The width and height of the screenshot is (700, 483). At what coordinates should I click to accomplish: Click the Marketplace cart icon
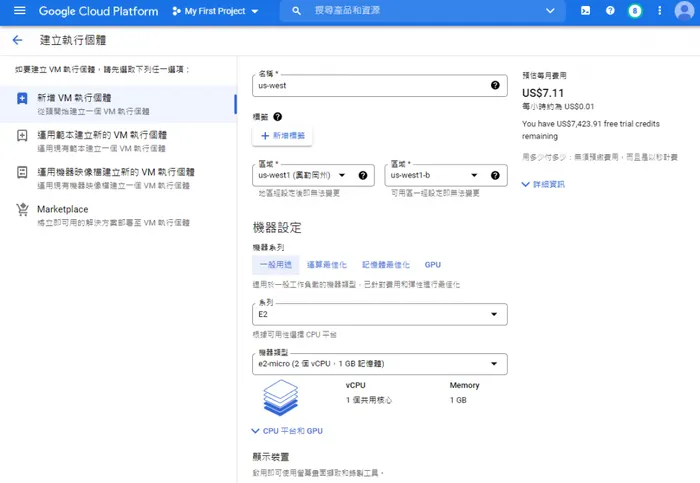point(22,209)
